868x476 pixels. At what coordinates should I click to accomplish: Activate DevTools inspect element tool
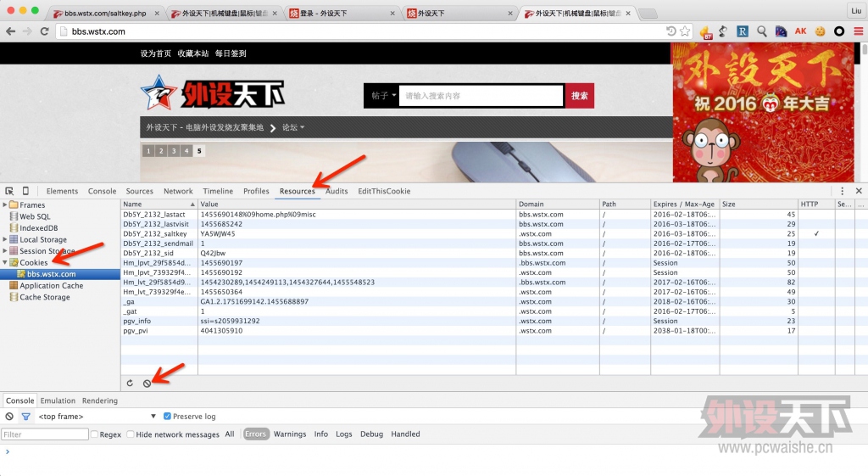(9, 191)
